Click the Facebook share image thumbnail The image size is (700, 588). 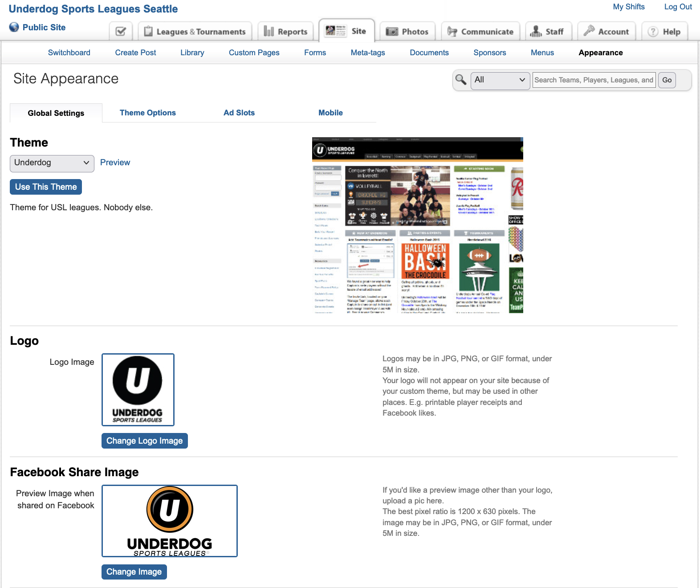click(170, 521)
